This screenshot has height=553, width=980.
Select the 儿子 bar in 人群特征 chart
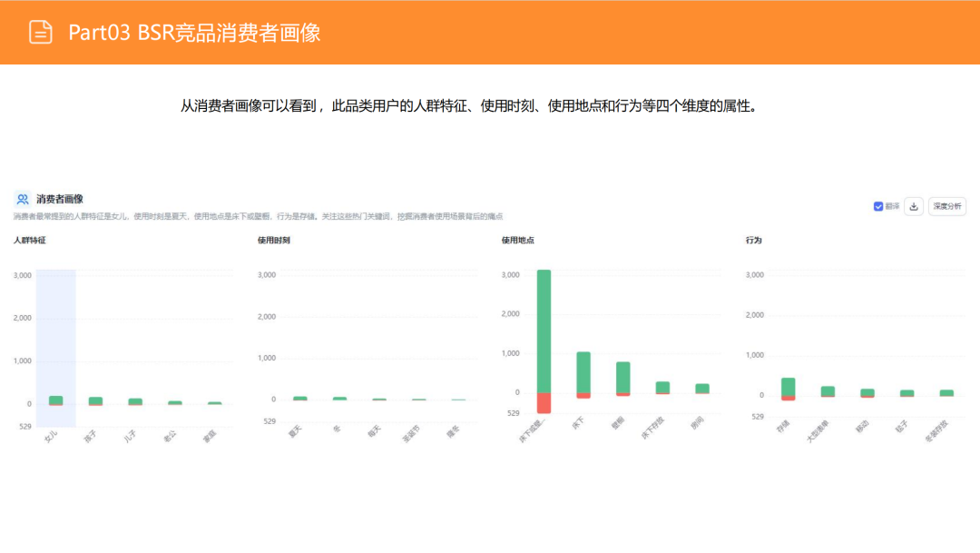click(x=135, y=401)
